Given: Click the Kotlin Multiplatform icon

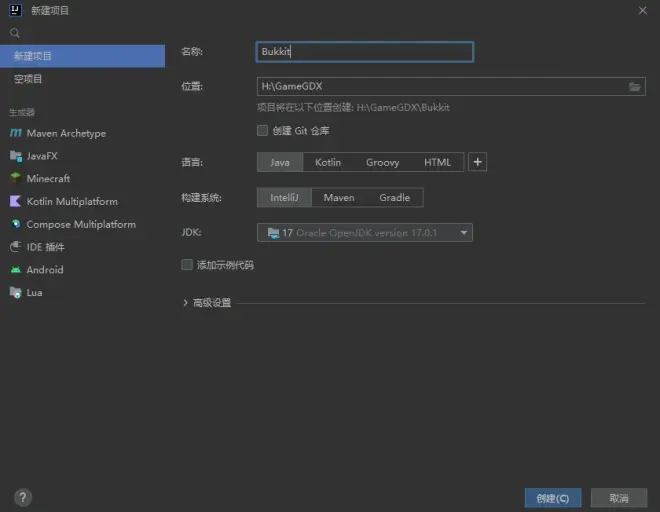Looking at the screenshot, I should (x=16, y=201).
